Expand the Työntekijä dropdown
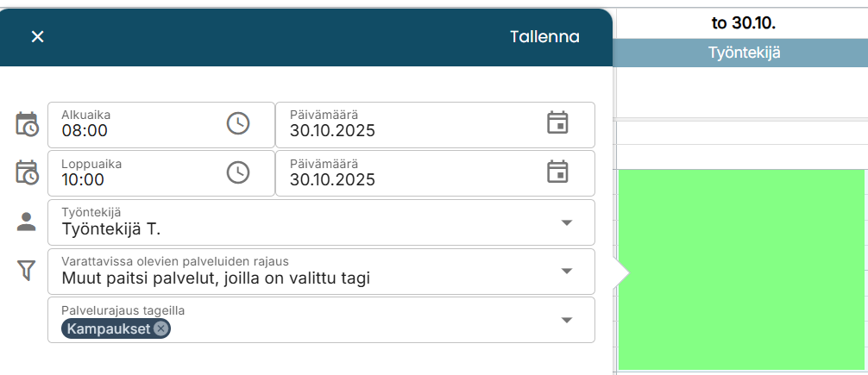The width and height of the screenshot is (868, 375). 567,222
